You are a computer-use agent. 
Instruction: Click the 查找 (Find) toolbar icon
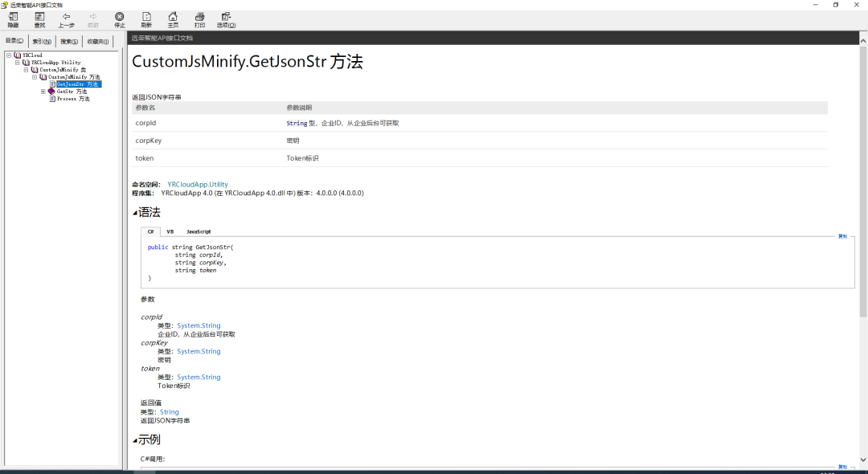(x=39, y=17)
